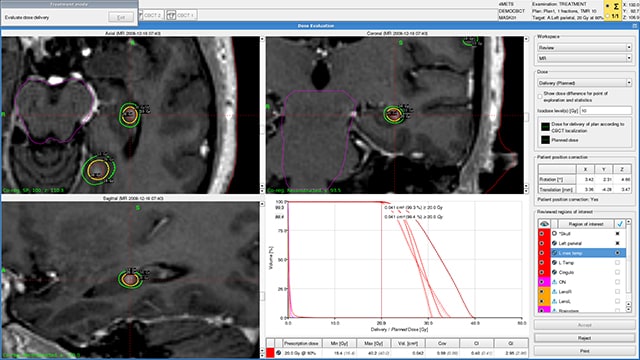Select the 1/1 fraction radio button

(x=607, y=16)
